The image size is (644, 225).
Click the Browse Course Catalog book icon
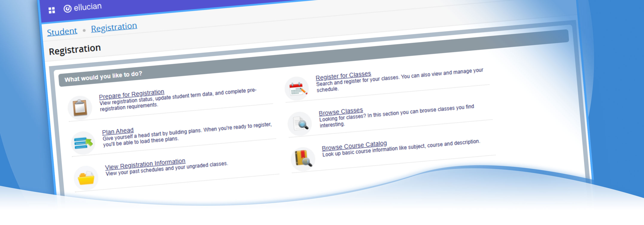303,159
